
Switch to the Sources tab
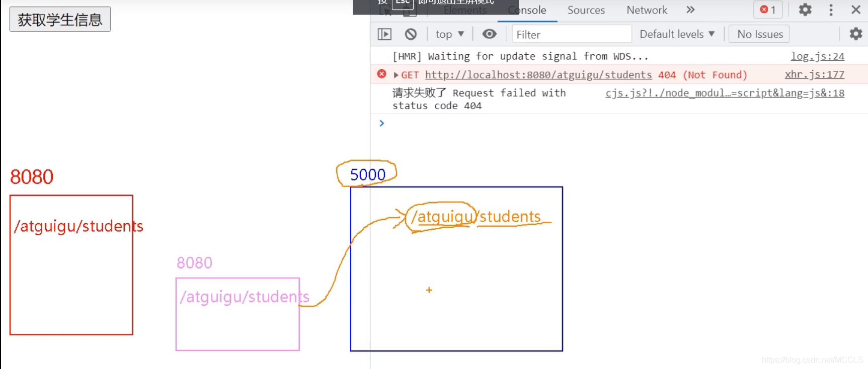586,10
